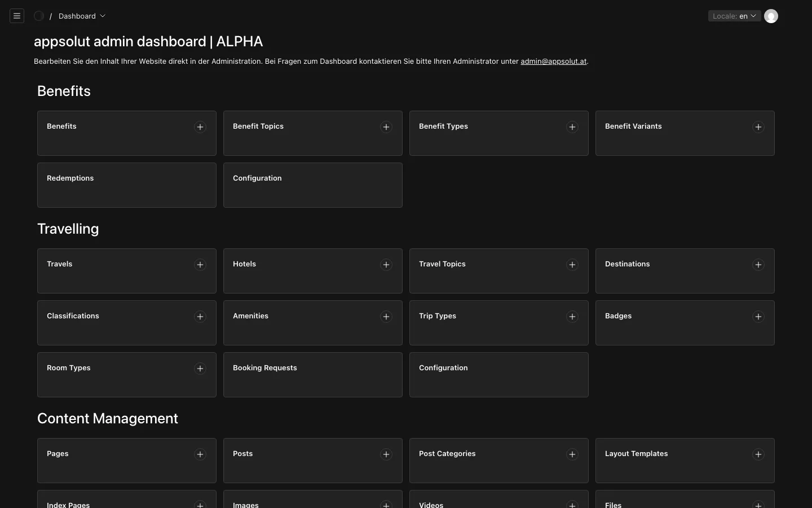This screenshot has height=508, width=812.
Task: Add a new Post
Action: click(386, 454)
